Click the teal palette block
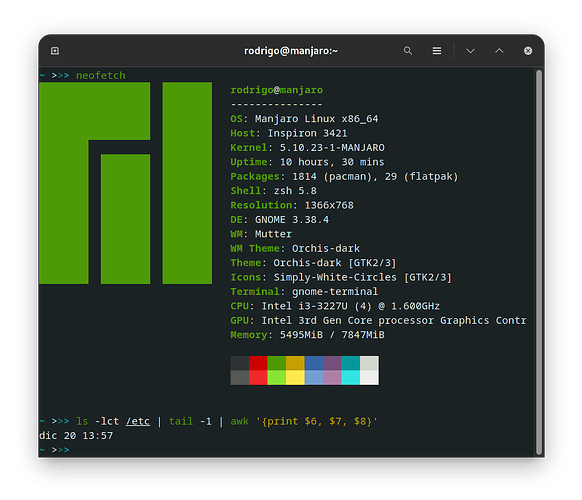The height and width of the screenshot is (500, 582). point(351,363)
